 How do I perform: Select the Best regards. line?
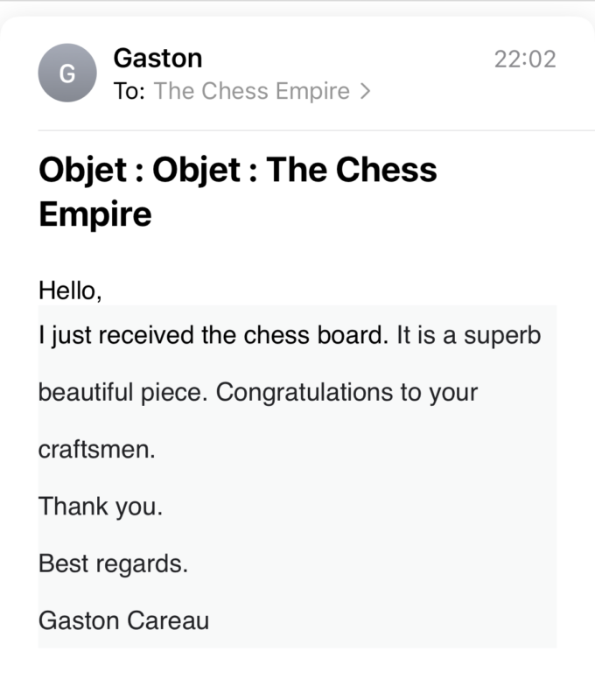[x=113, y=563]
